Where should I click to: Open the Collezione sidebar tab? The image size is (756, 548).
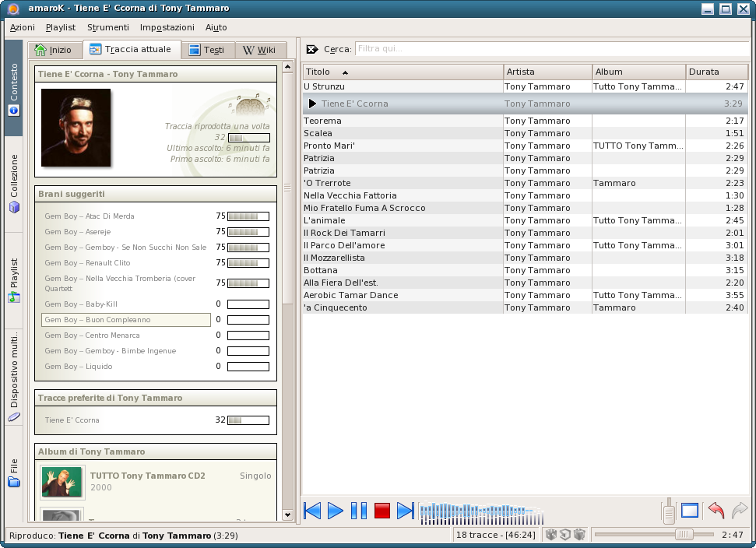point(13,184)
